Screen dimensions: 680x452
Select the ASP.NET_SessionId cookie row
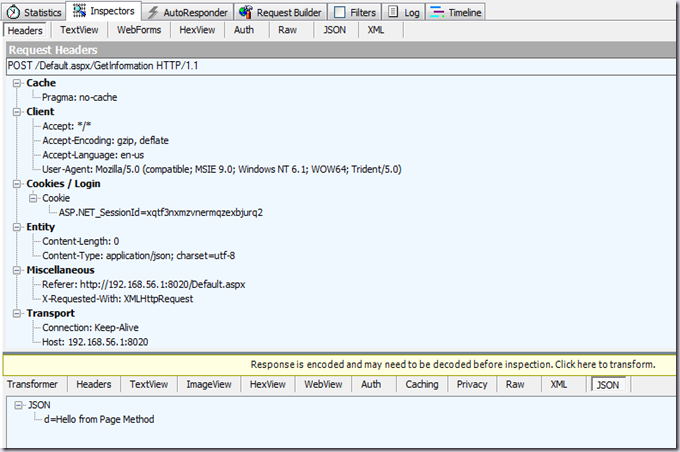pyautogui.click(x=160, y=213)
